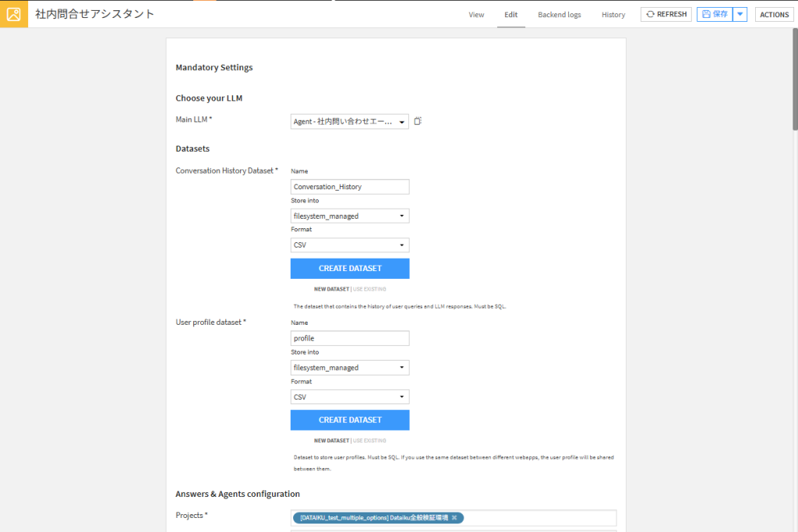Click the REFRESH button
The image size is (798, 532).
[666, 14]
